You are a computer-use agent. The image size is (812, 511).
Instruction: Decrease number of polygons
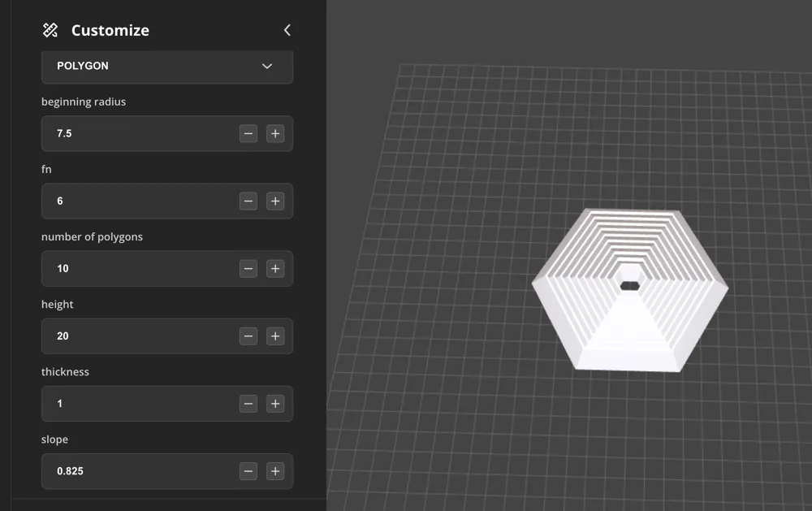tap(248, 268)
